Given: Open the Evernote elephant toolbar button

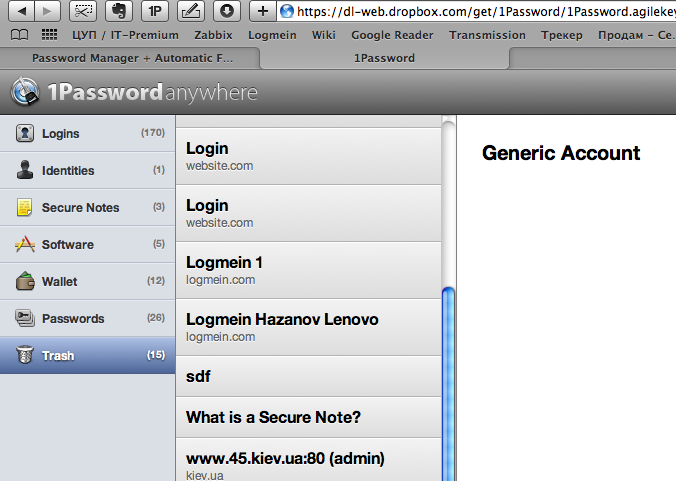Looking at the screenshot, I should 119,11.
